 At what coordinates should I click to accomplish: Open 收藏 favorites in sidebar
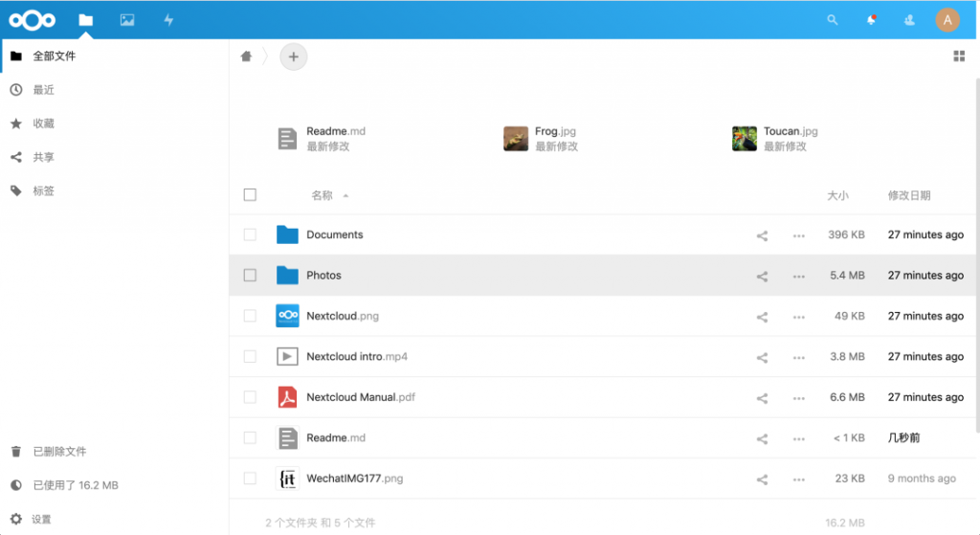43,123
